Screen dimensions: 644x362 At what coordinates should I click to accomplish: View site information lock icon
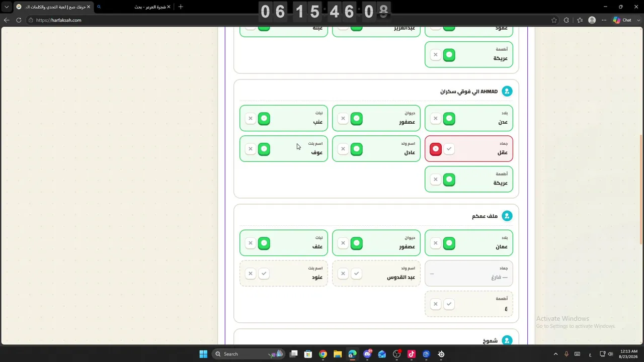tap(31, 20)
